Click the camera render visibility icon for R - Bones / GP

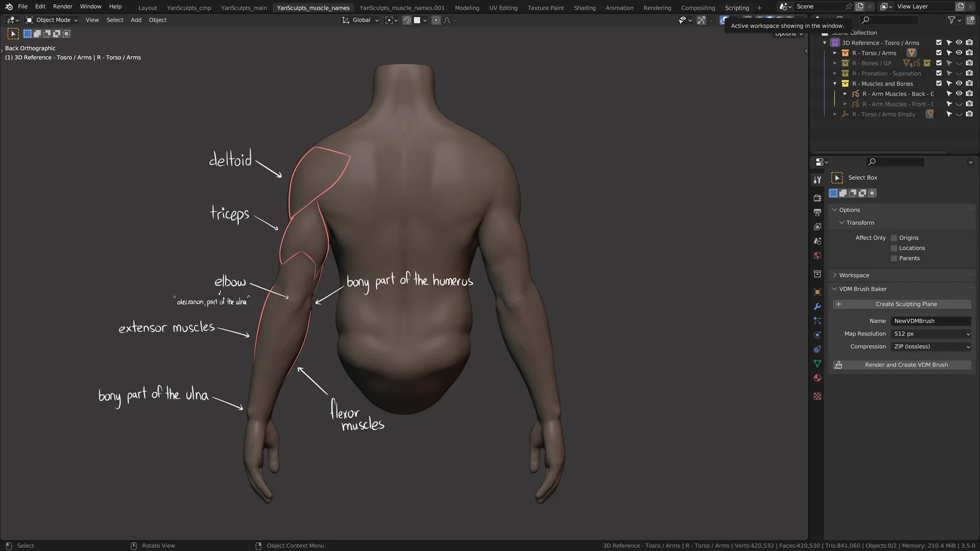point(969,63)
